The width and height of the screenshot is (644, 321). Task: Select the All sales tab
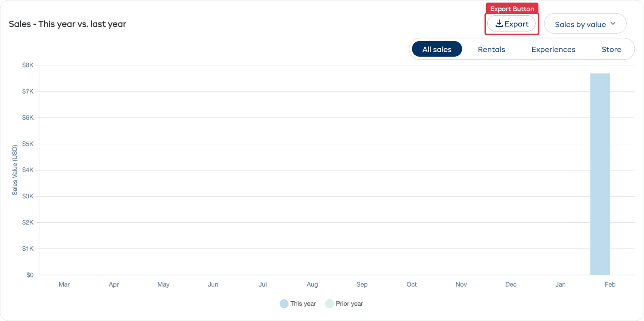pos(436,49)
